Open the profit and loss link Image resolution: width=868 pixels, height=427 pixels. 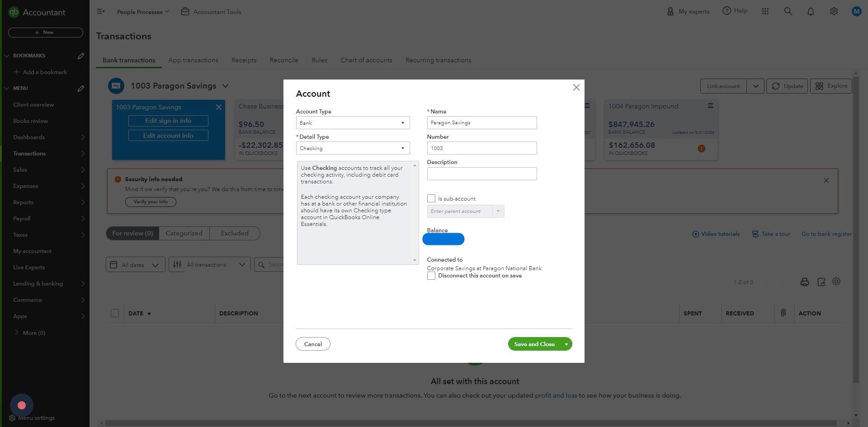(x=556, y=396)
